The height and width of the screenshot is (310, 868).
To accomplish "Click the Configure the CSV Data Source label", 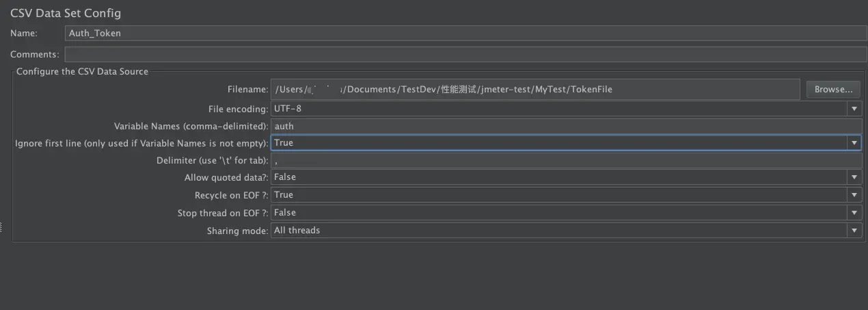I will [x=82, y=71].
